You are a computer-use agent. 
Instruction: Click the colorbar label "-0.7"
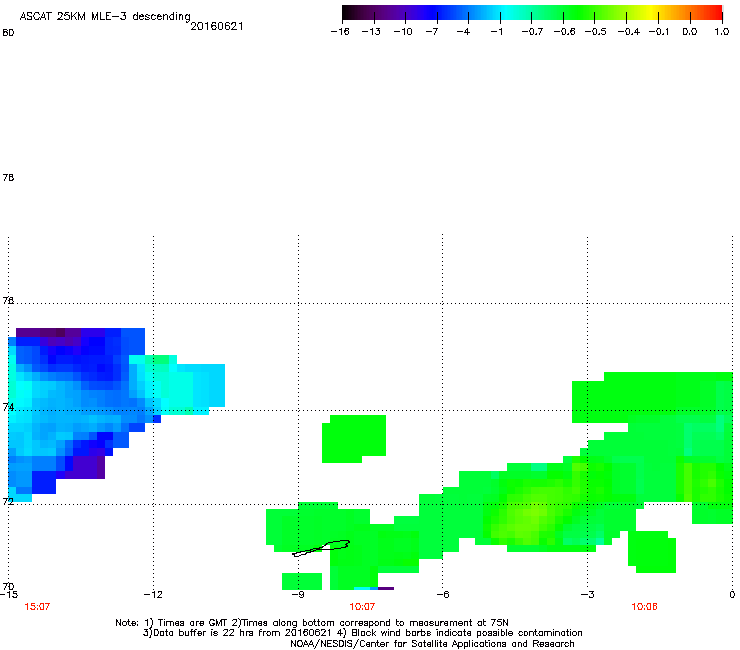click(x=532, y=32)
